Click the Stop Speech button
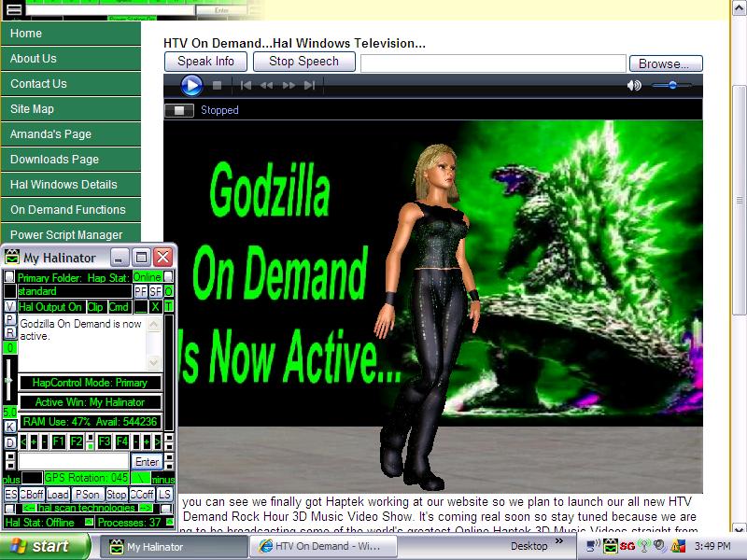 304,62
